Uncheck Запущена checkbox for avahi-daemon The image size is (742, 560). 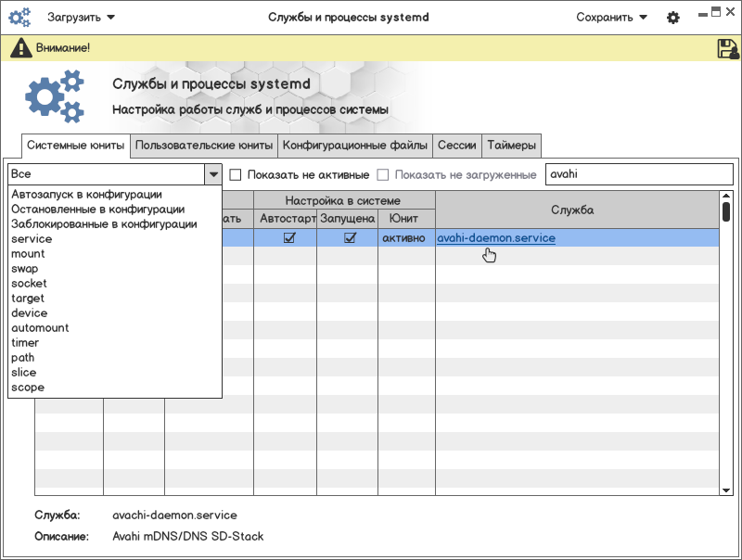[x=350, y=238]
